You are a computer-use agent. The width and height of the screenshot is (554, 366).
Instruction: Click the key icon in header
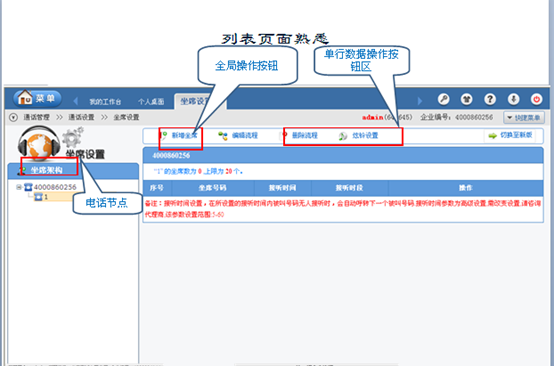[x=443, y=99]
